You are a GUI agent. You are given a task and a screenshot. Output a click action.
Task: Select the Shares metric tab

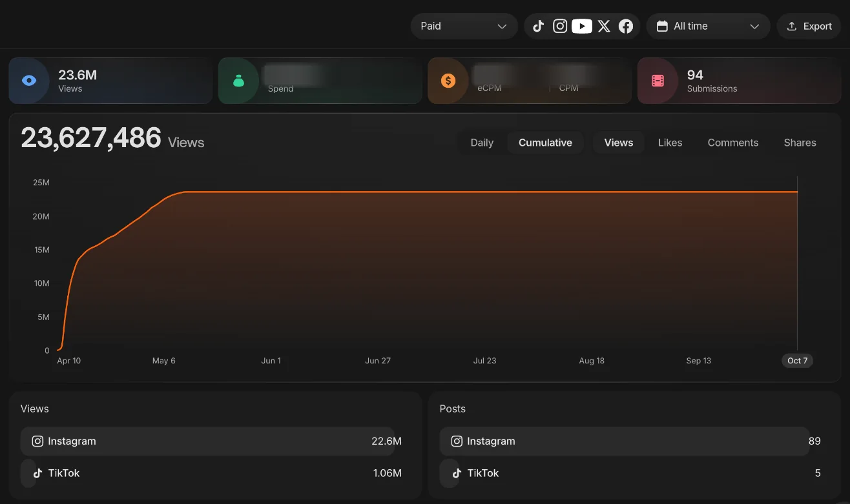pyautogui.click(x=800, y=143)
